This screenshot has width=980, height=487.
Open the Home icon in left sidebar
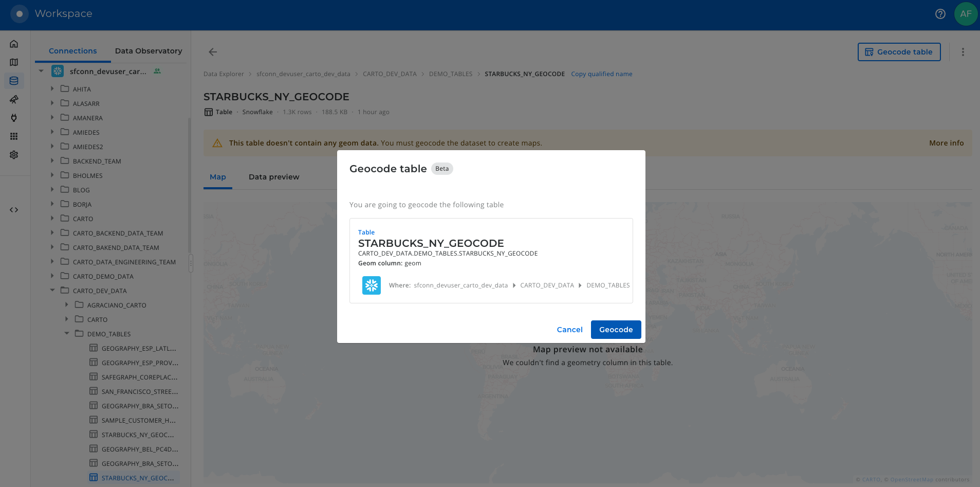click(14, 44)
